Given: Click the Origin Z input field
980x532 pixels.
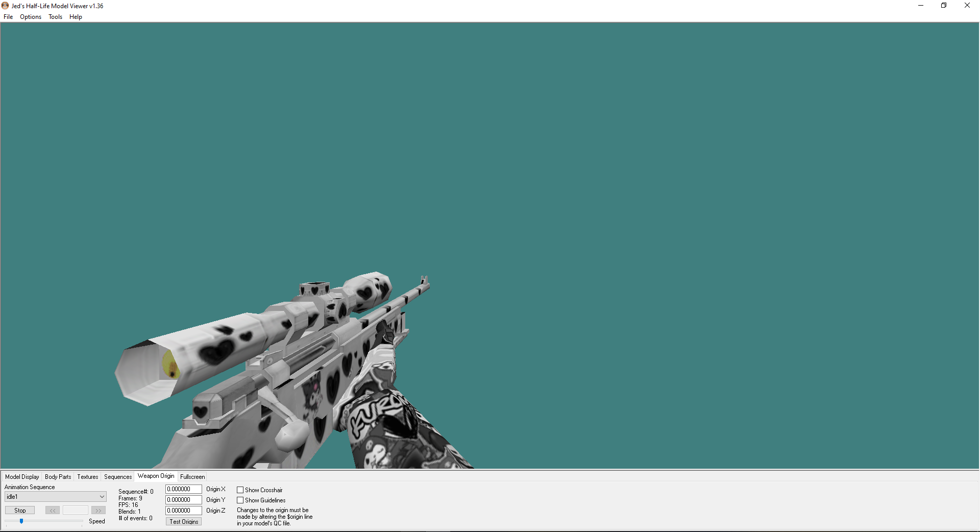Looking at the screenshot, I should [x=184, y=511].
